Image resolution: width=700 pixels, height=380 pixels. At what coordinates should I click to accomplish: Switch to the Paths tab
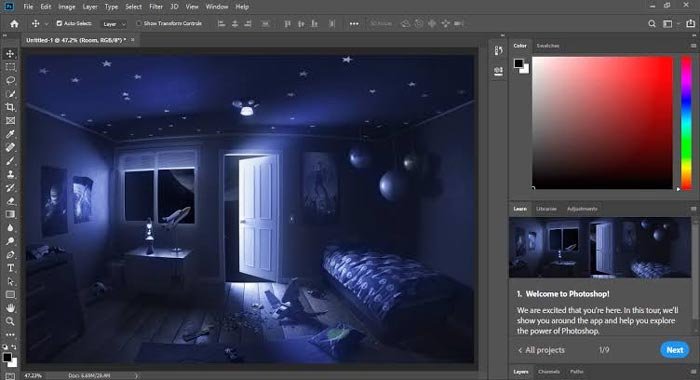577,372
